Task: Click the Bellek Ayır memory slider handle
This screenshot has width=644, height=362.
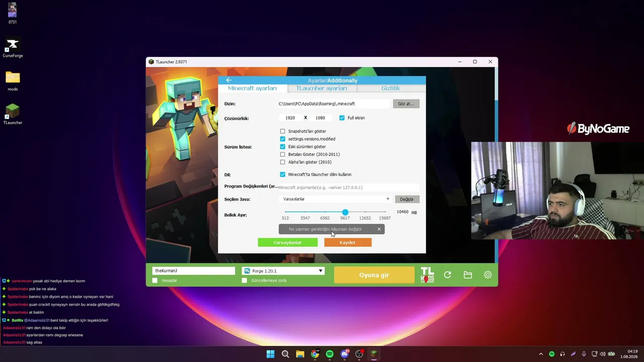Action: (x=345, y=212)
